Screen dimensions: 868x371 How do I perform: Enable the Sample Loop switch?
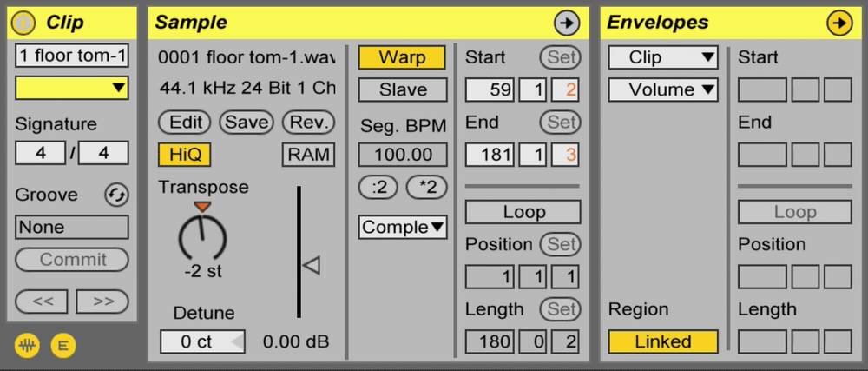523,211
